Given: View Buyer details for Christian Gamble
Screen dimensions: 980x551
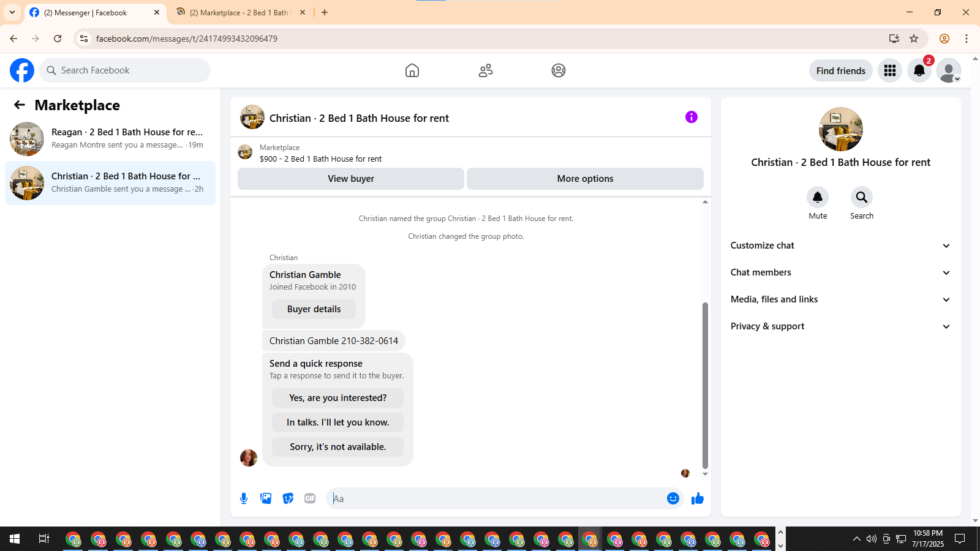Looking at the screenshot, I should click(x=314, y=309).
